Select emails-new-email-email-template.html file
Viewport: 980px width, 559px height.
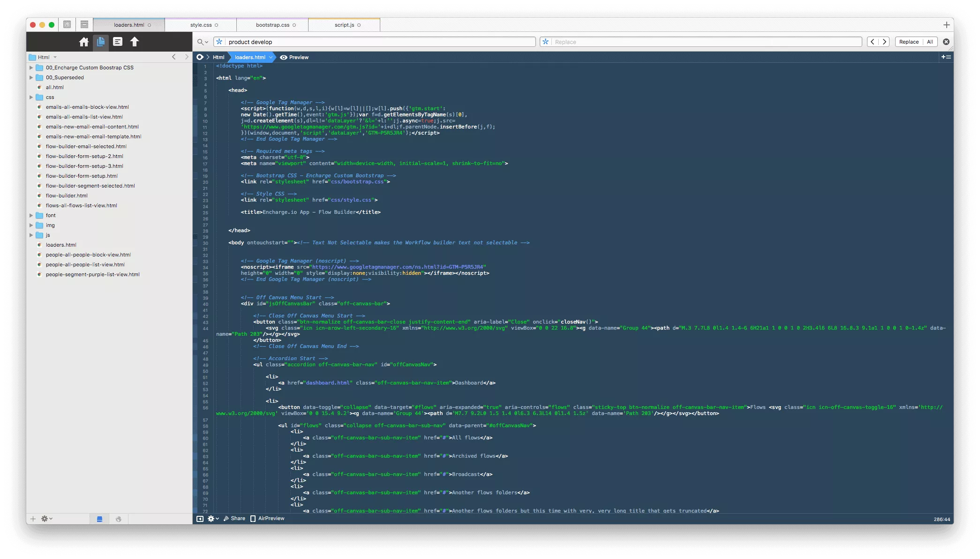click(x=93, y=136)
